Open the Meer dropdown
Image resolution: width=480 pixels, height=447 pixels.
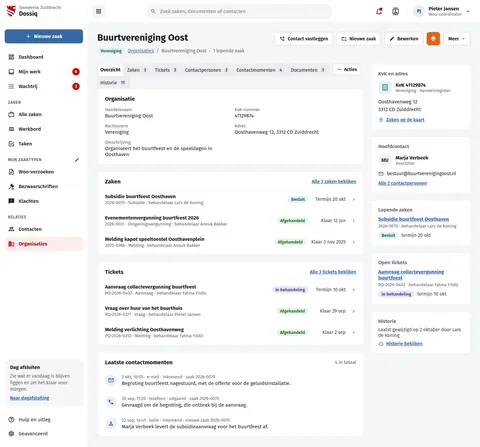coord(457,39)
